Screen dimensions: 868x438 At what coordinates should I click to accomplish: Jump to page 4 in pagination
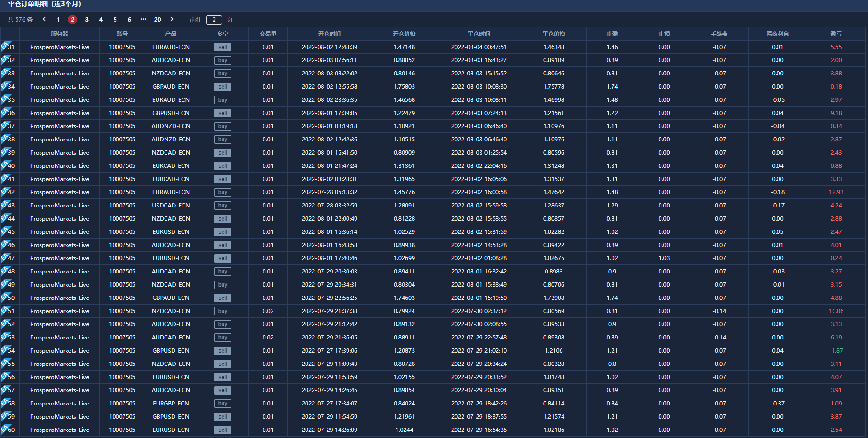[x=101, y=19]
